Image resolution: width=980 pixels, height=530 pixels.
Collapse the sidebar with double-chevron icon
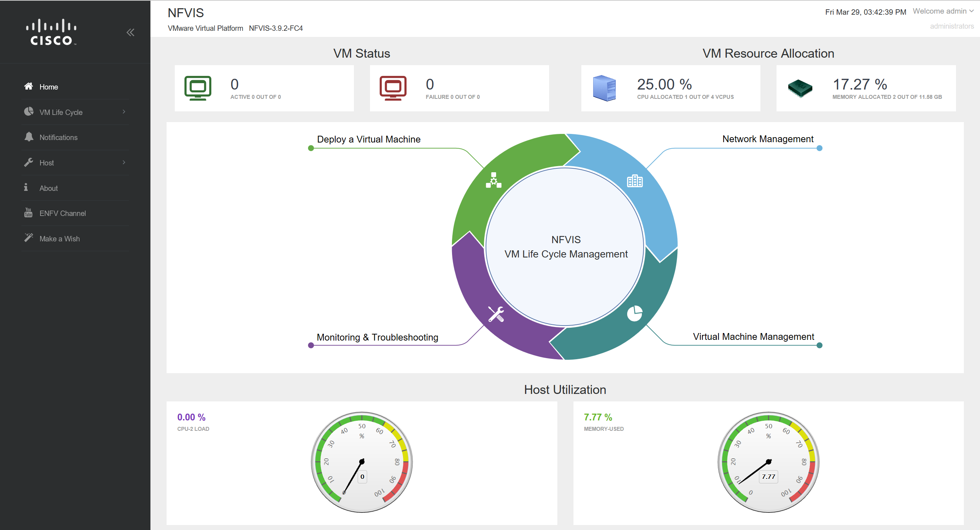pos(130,32)
